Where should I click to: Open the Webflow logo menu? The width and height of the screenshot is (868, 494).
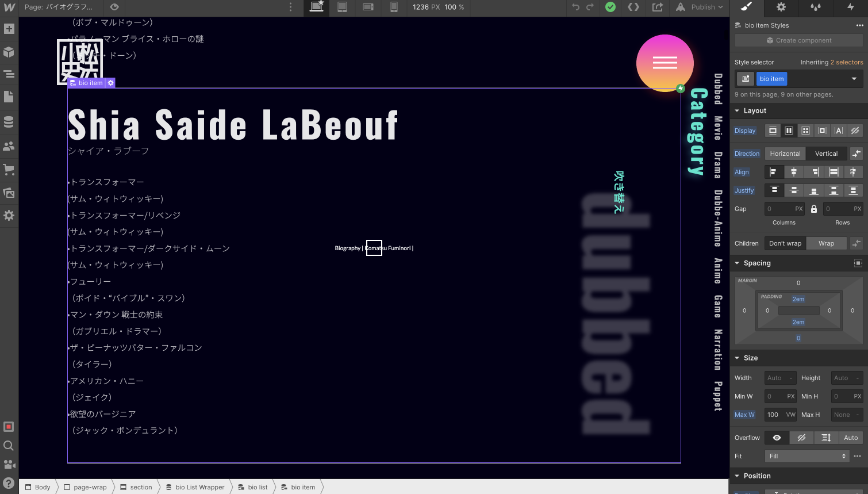(9, 7)
